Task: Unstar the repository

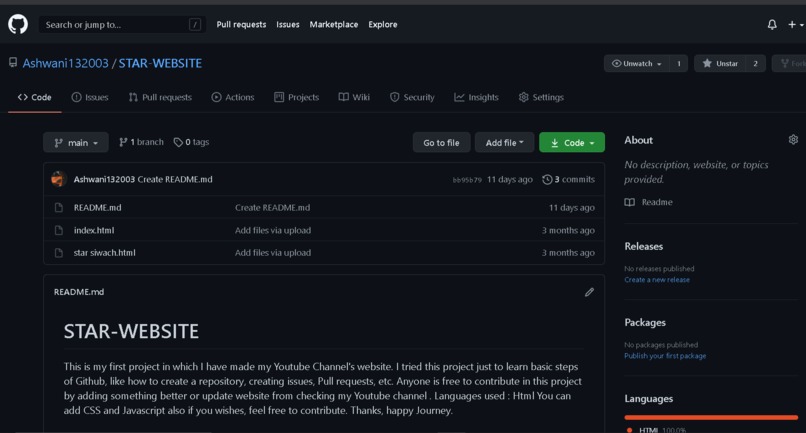Action: 720,63
